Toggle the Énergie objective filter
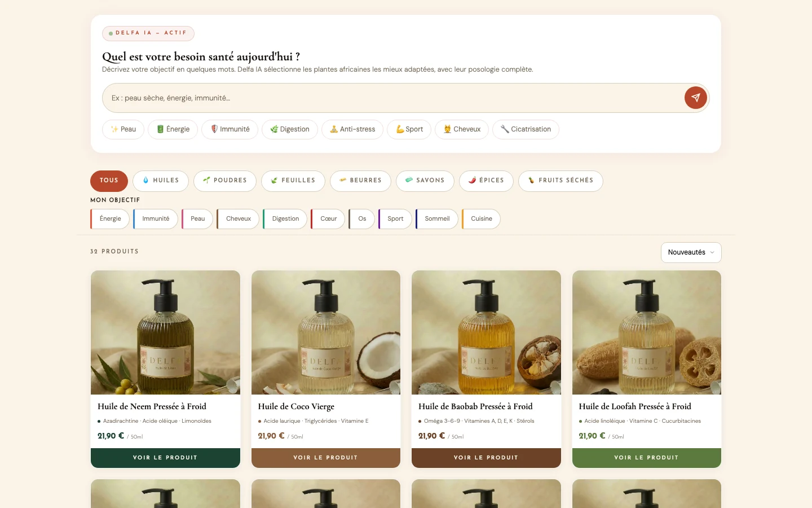The width and height of the screenshot is (812, 508). (x=110, y=219)
